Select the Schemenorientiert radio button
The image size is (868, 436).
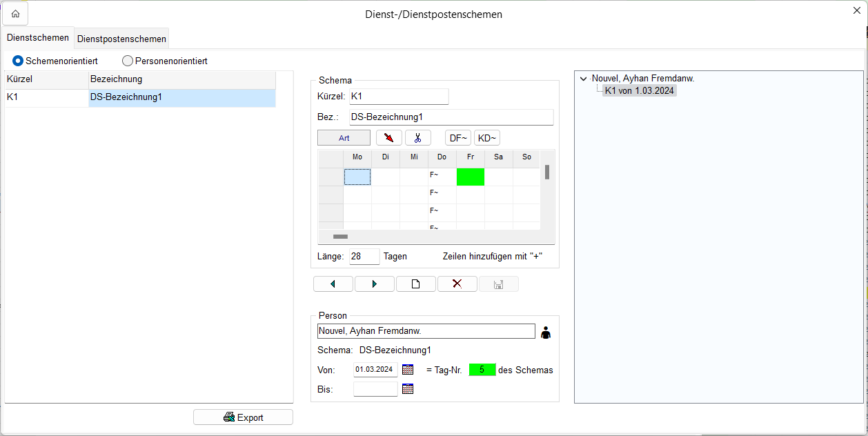pos(18,61)
